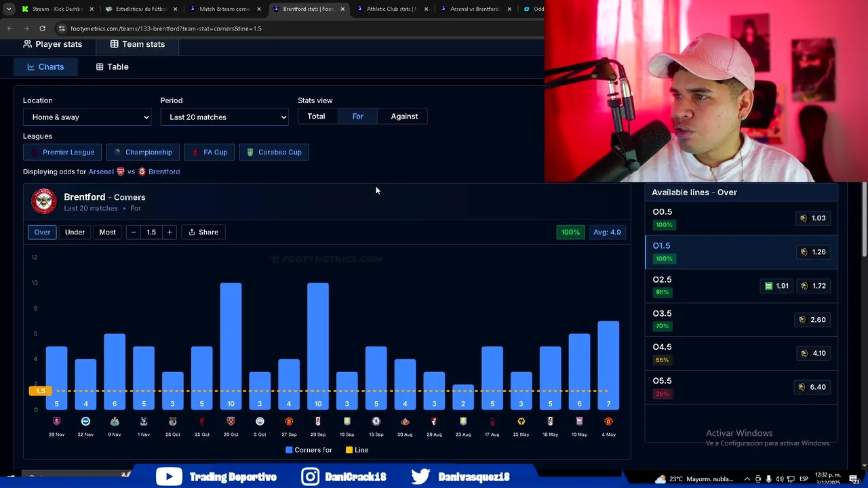Open the Period dropdown showing Last 20 matches
The height and width of the screenshot is (488, 868).
tap(224, 117)
